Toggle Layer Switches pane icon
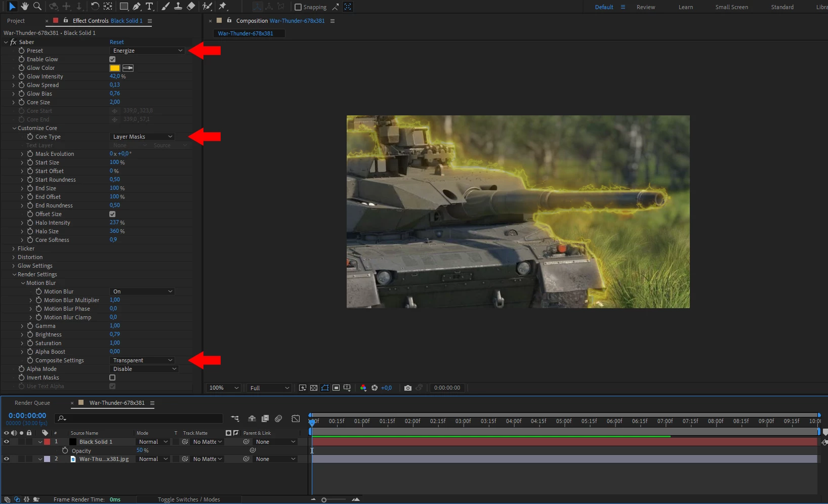The width and height of the screenshot is (828, 504). click(7, 499)
